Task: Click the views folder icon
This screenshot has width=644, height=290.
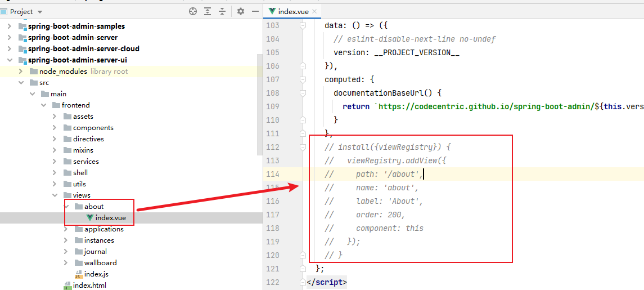Action: tap(66, 195)
